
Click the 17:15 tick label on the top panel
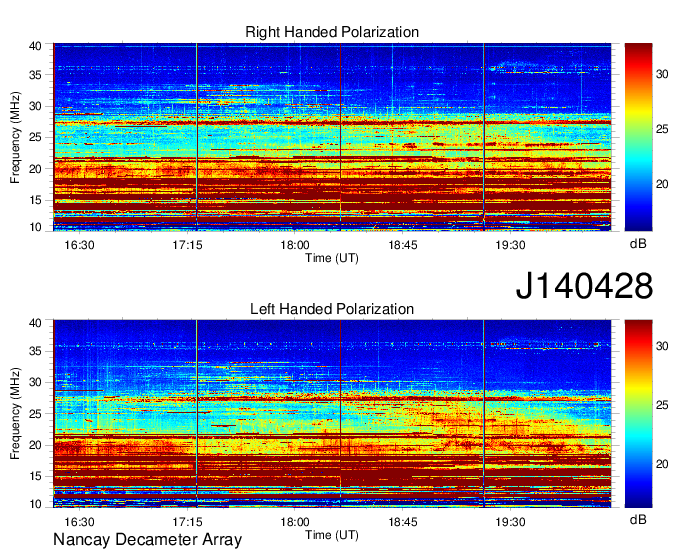coord(187,245)
